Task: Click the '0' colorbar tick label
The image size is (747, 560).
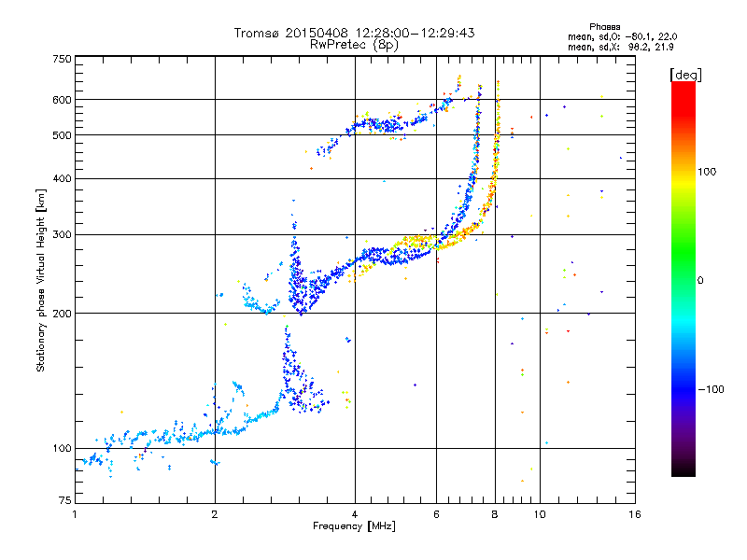Action: coord(700,281)
